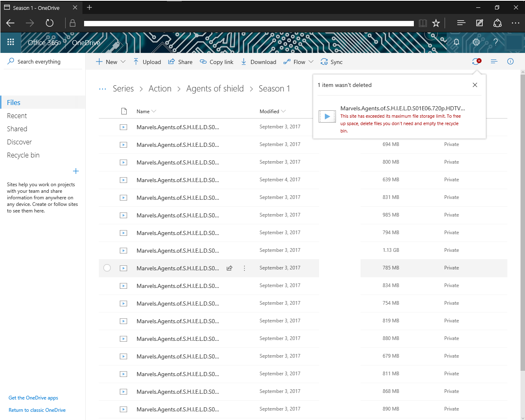Image resolution: width=525 pixels, height=420 pixels.
Task: Click the sync error status icon
Action: tap(476, 61)
